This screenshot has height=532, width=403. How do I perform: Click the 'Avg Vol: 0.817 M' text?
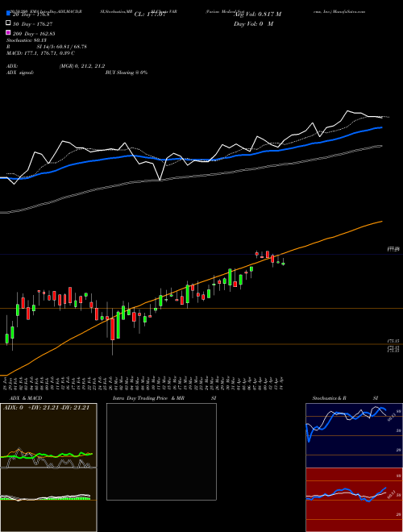(257, 15)
